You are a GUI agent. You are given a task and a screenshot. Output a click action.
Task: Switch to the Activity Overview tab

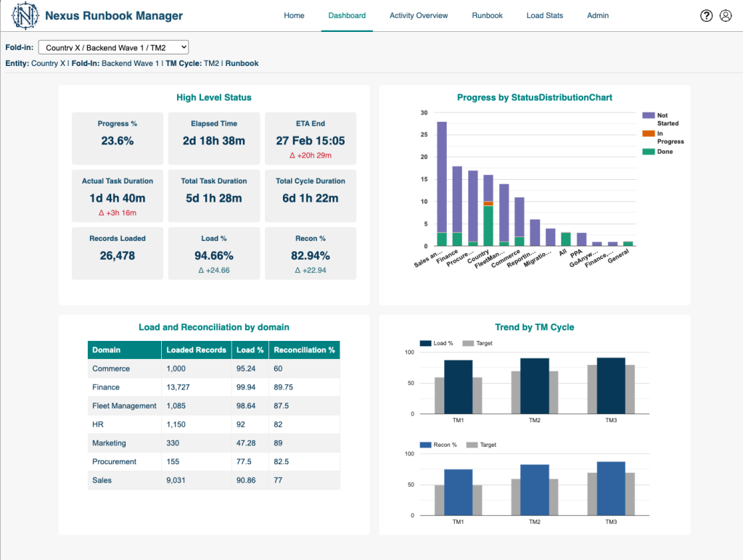419,15
